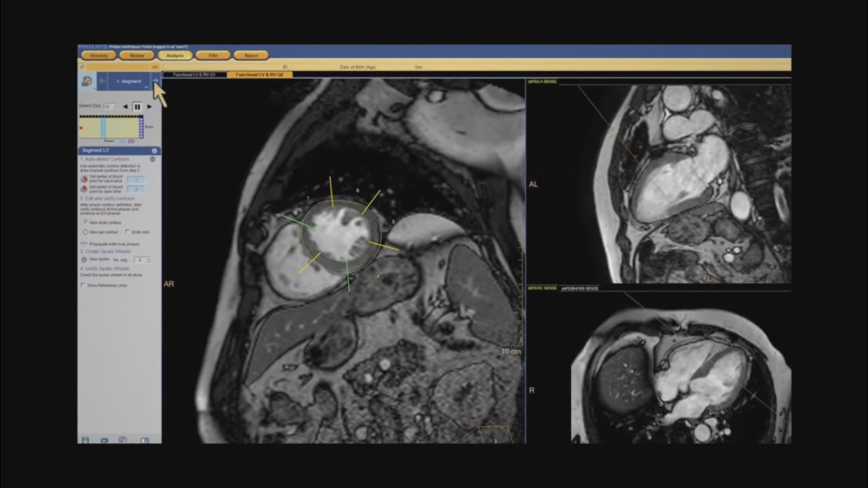Screen dimensions: 868x488
Task: Select the New epi contour option
Action: tap(85, 232)
